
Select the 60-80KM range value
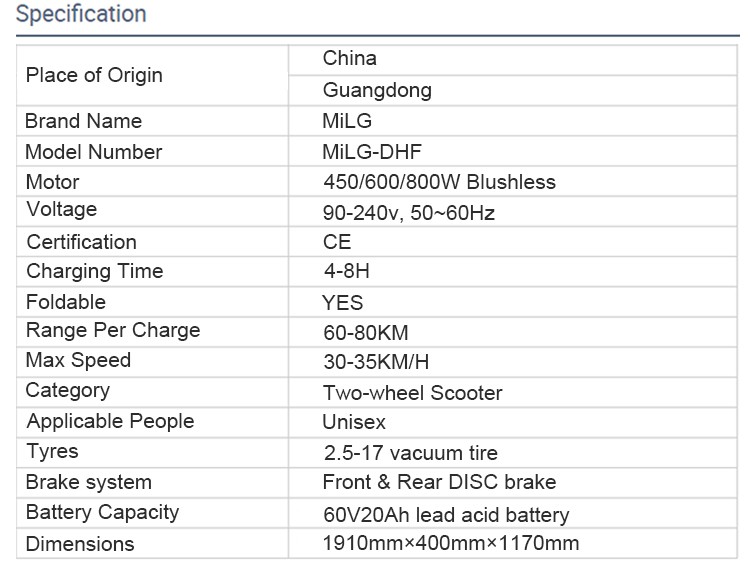pos(365,333)
